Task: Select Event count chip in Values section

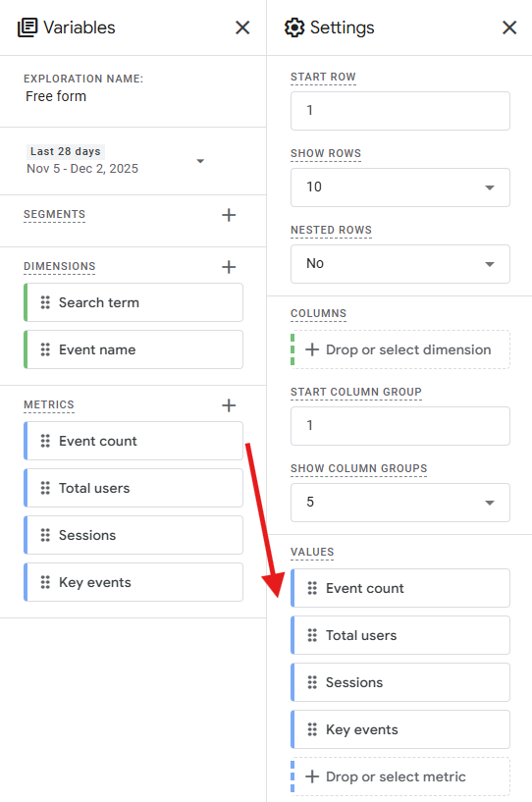Action: click(x=400, y=588)
